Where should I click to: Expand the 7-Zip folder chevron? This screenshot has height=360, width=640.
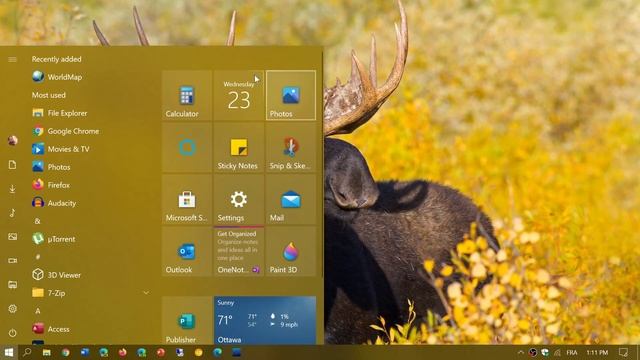tap(146, 293)
